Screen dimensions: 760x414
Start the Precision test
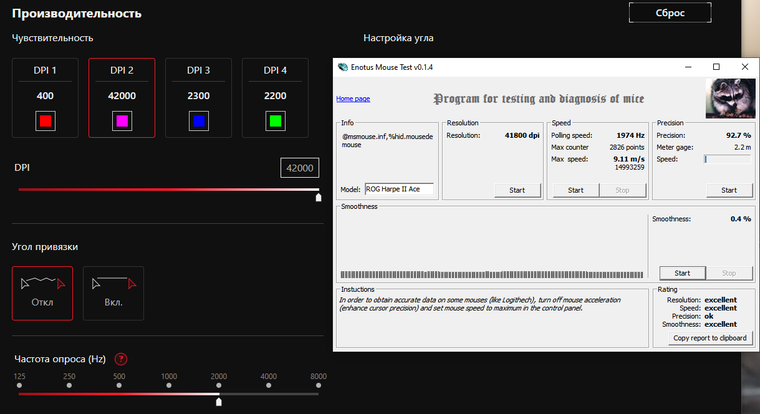tap(729, 190)
